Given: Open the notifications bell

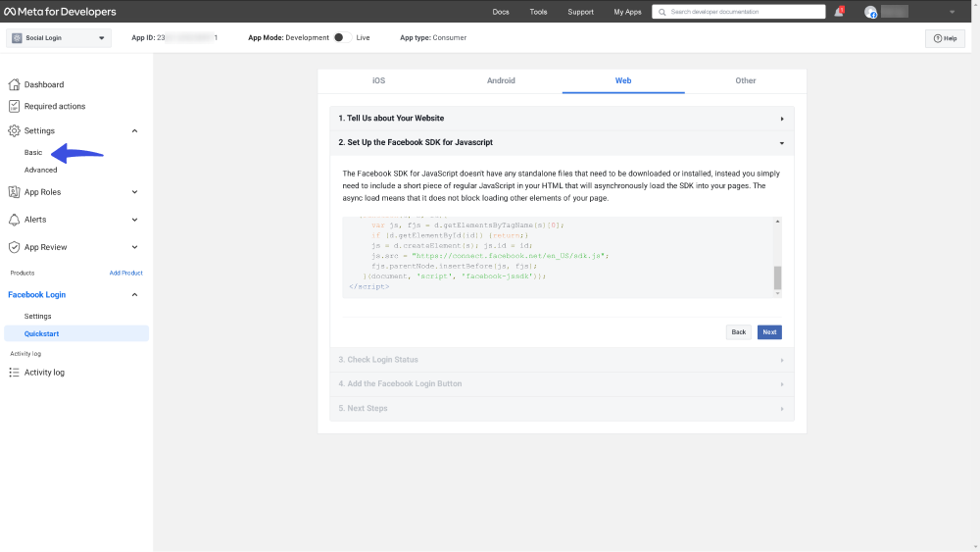Looking at the screenshot, I should click(x=839, y=12).
